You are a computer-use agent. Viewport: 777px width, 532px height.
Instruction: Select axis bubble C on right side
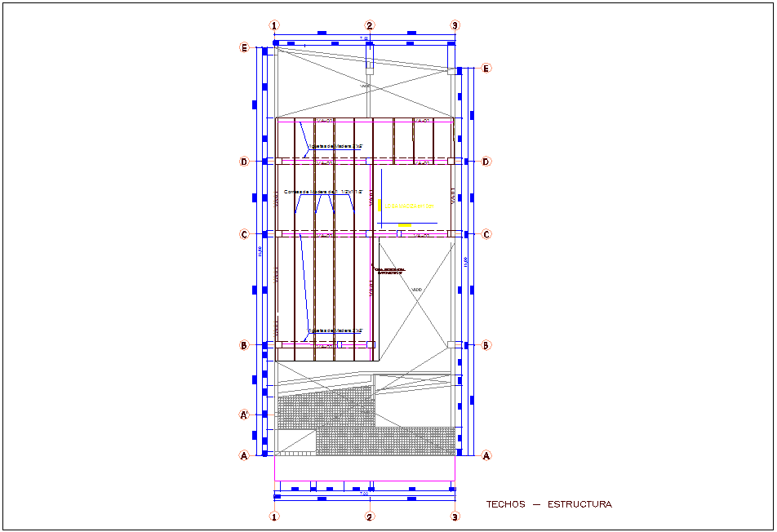click(x=486, y=234)
